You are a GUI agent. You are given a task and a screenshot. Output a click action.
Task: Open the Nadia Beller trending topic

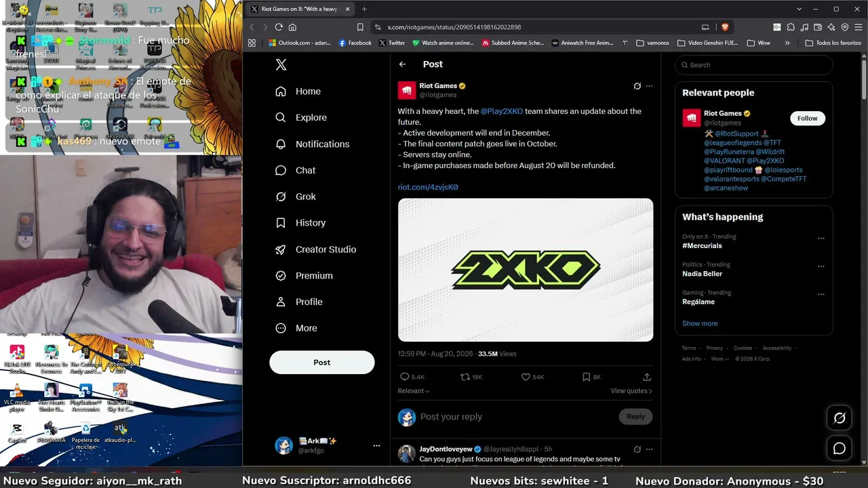702,274
